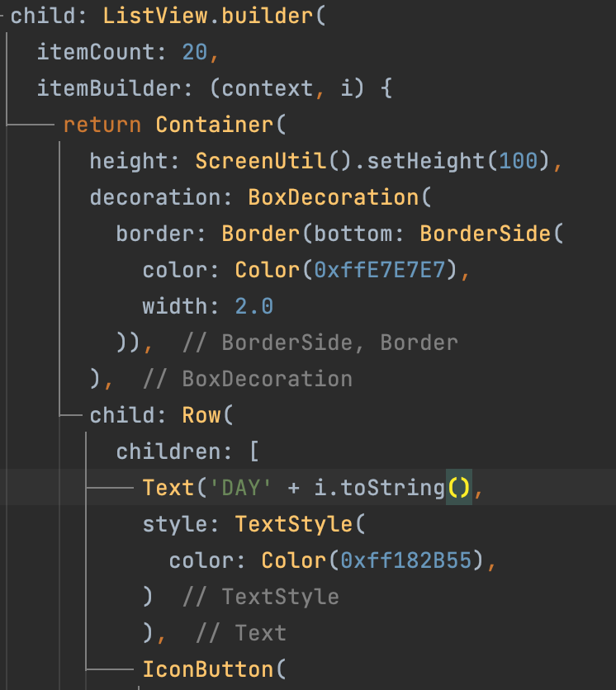Click the Container widget name
This screenshot has height=690, width=616.
215,125
